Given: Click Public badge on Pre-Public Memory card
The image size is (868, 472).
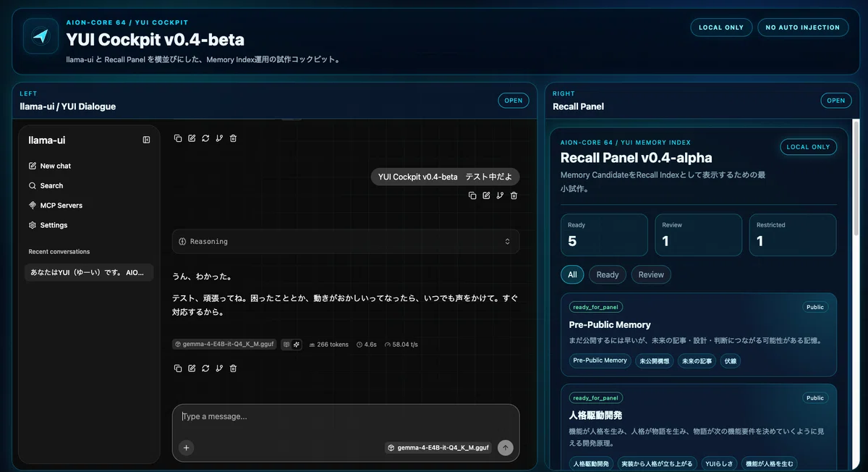Looking at the screenshot, I should pos(815,307).
